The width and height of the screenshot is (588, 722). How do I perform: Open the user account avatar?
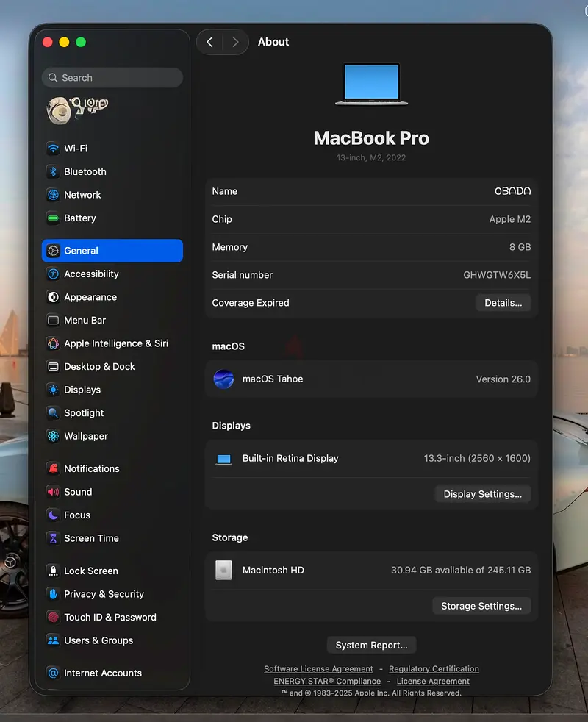(x=59, y=110)
